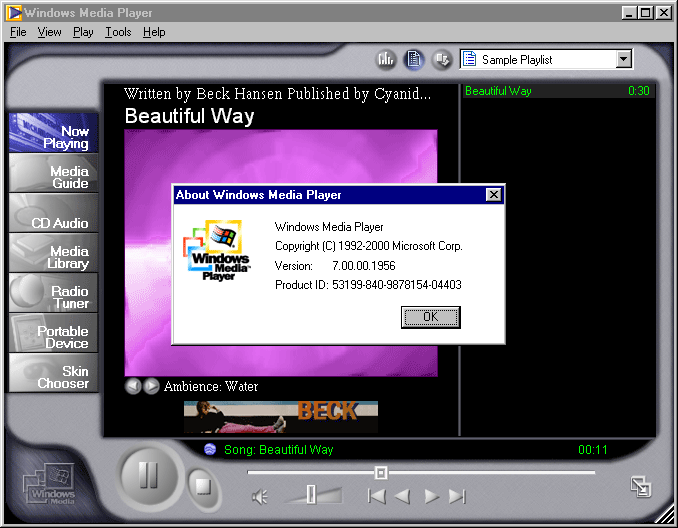Pause playback with the large pause button
678x528 pixels.
pos(148,476)
